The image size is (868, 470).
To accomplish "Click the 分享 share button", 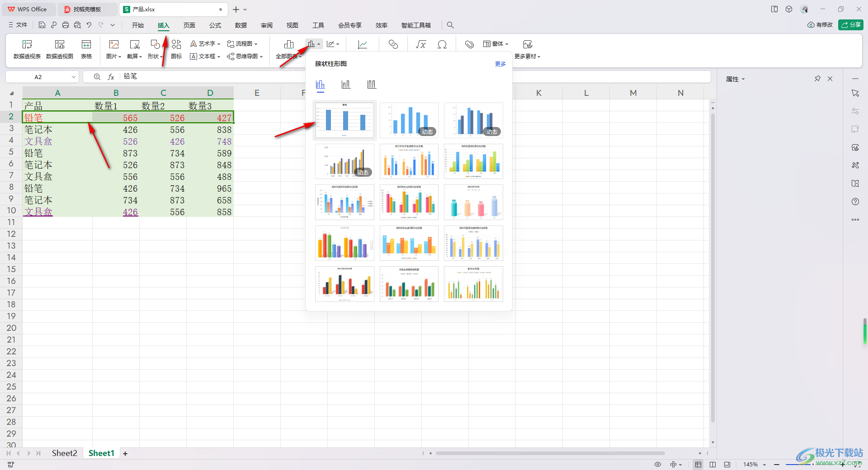I will pyautogui.click(x=851, y=25).
